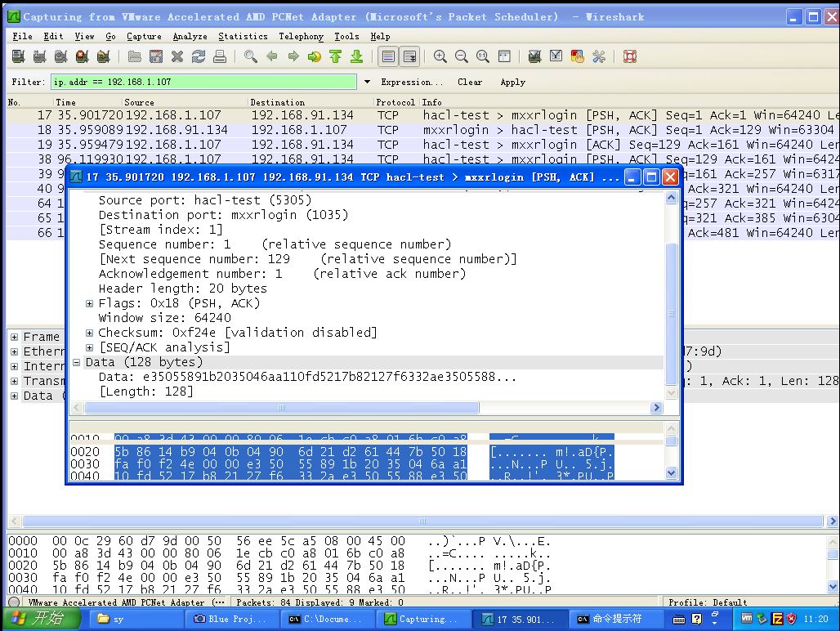Open the Statistics menu
The width and height of the screenshot is (840, 631).
(244, 37)
